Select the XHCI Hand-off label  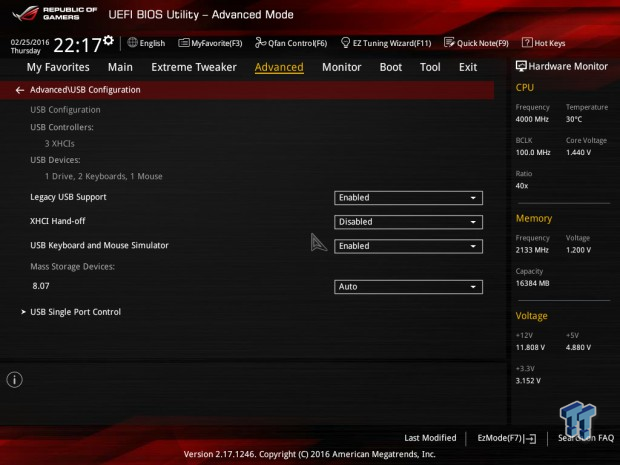58,221
